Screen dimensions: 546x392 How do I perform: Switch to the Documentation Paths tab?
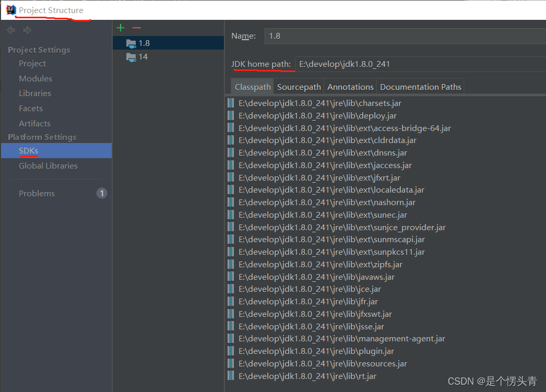pos(420,87)
